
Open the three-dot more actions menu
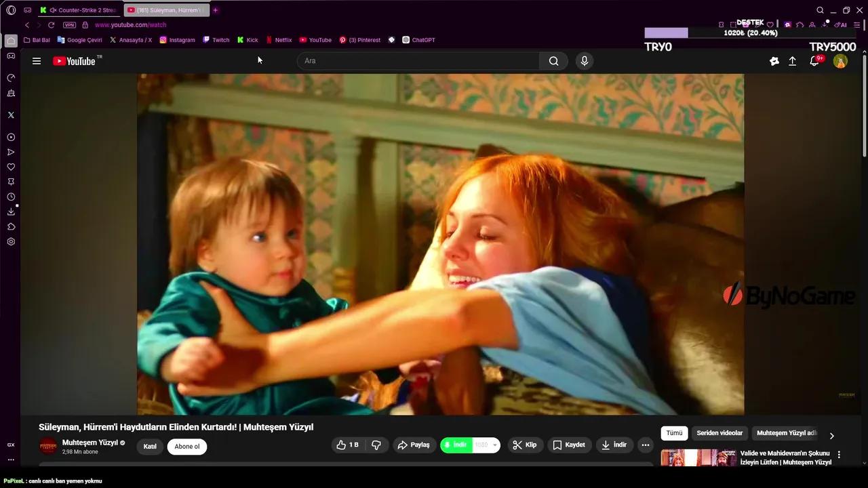(x=645, y=445)
